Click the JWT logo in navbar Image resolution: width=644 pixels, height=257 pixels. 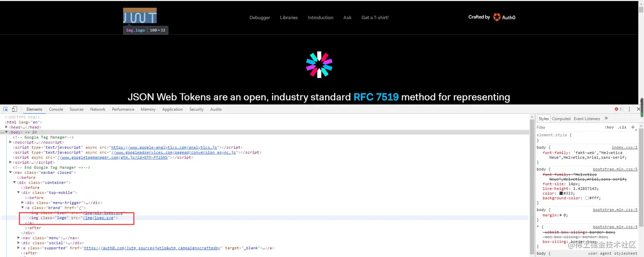(140, 16)
